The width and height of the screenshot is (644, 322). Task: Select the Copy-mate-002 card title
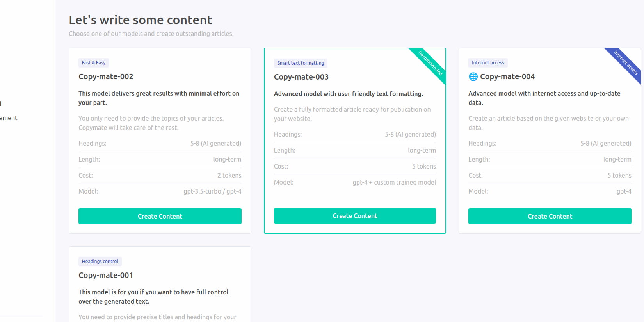coord(106,77)
